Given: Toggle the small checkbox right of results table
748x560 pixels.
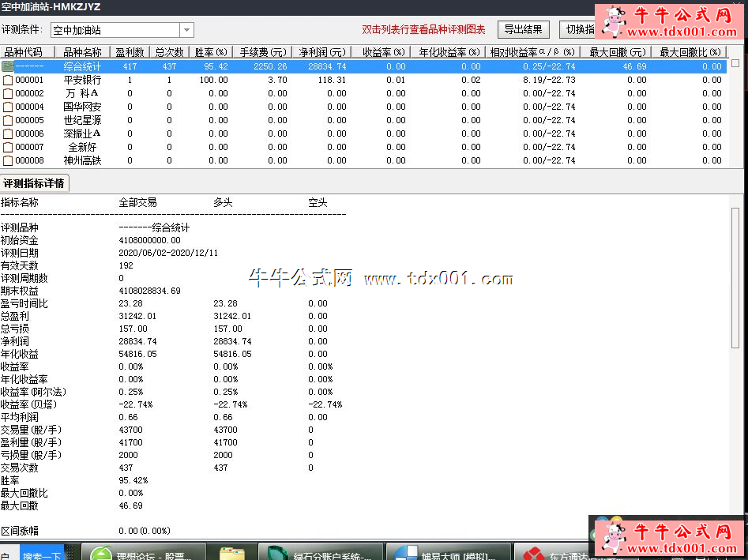Looking at the screenshot, I should coord(735,62).
